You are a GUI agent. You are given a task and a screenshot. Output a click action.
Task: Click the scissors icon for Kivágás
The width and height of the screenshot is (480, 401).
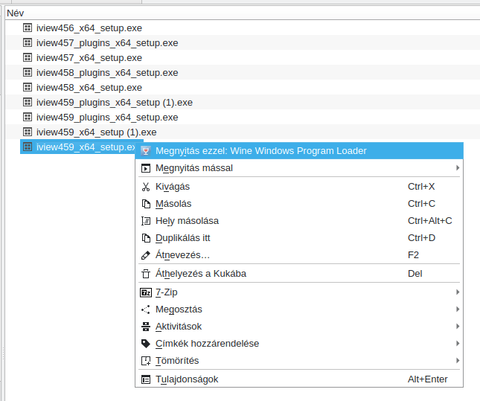tap(146, 187)
